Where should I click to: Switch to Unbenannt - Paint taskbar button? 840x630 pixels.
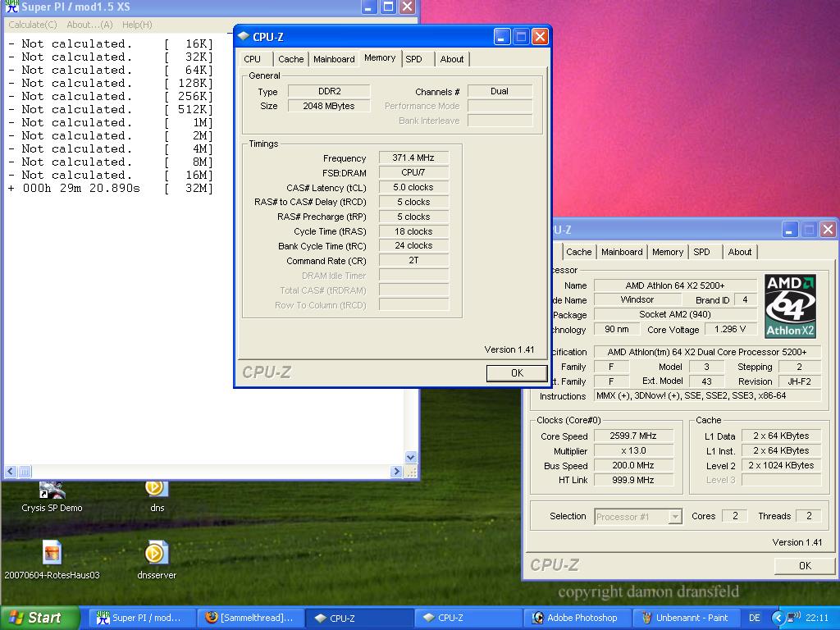coord(686,618)
